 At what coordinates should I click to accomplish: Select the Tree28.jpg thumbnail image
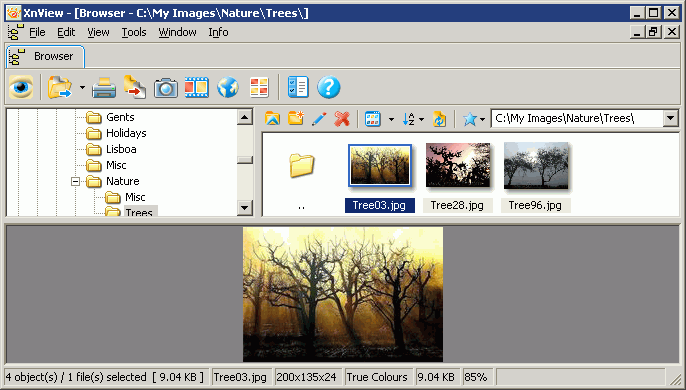point(458,165)
